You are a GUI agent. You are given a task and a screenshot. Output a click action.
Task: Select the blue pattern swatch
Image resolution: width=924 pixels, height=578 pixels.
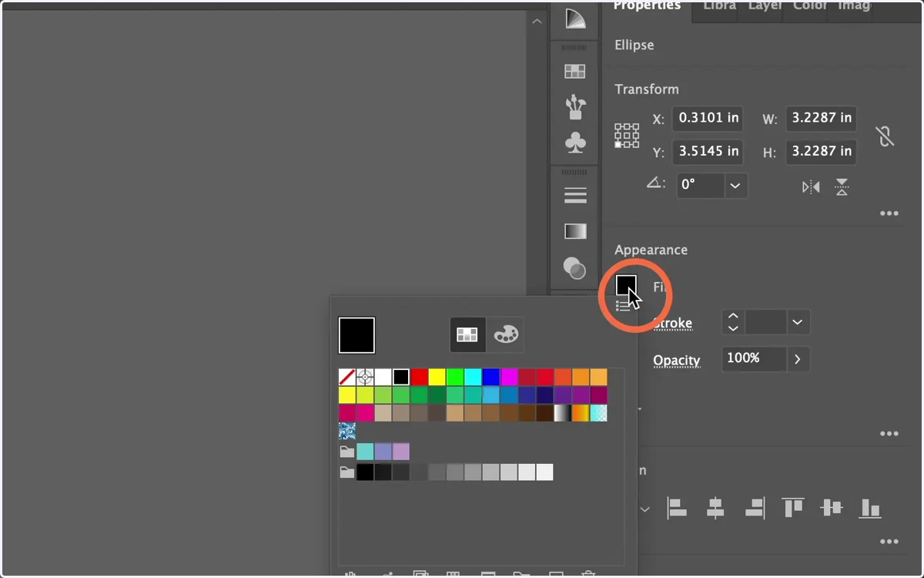pyautogui.click(x=347, y=431)
